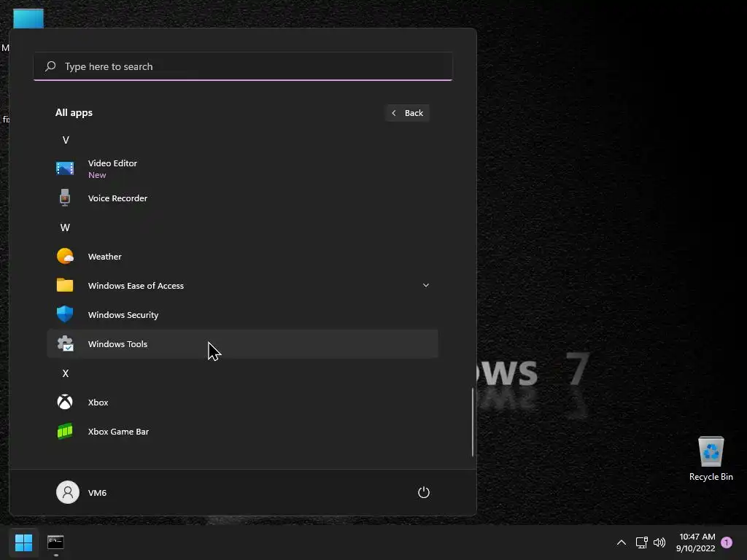Image resolution: width=747 pixels, height=560 pixels.
Task: Click the search magnifier icon
Action: [x=50, y=66]
